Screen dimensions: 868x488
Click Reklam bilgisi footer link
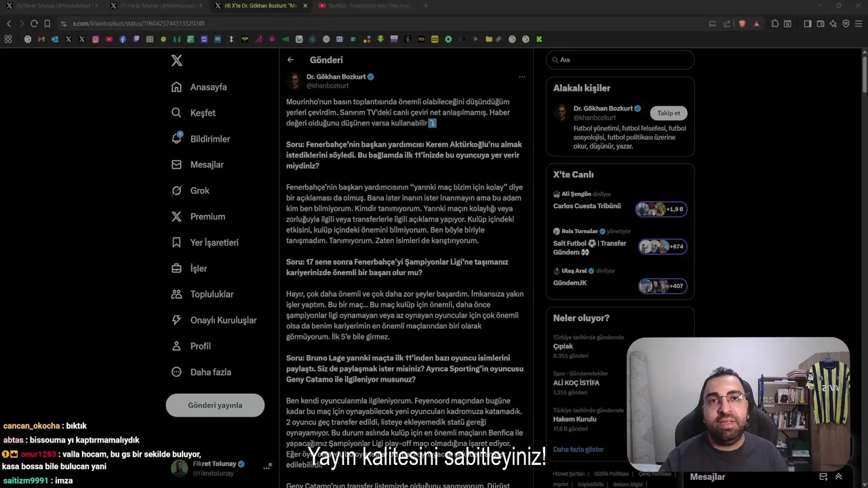coord(627,484)
